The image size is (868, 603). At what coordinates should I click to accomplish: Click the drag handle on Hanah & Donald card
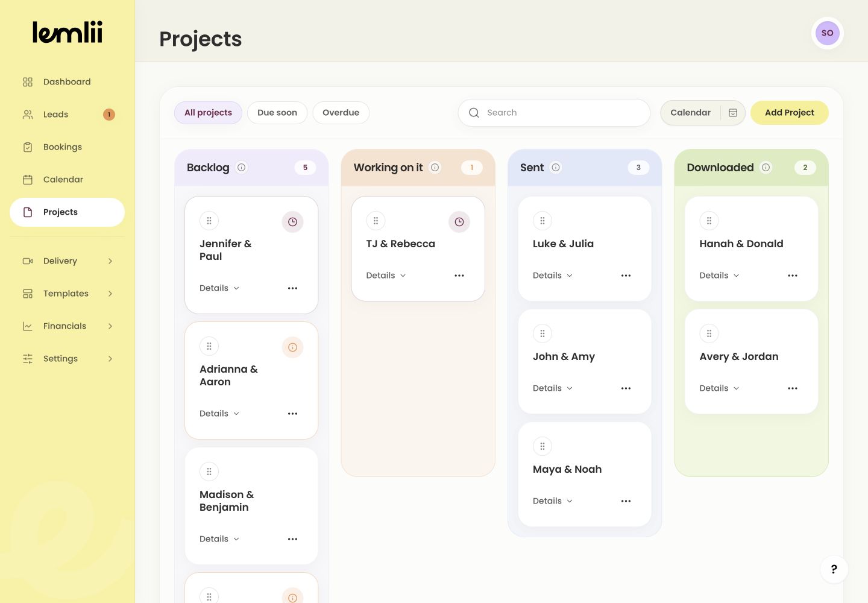click(709, 221)
